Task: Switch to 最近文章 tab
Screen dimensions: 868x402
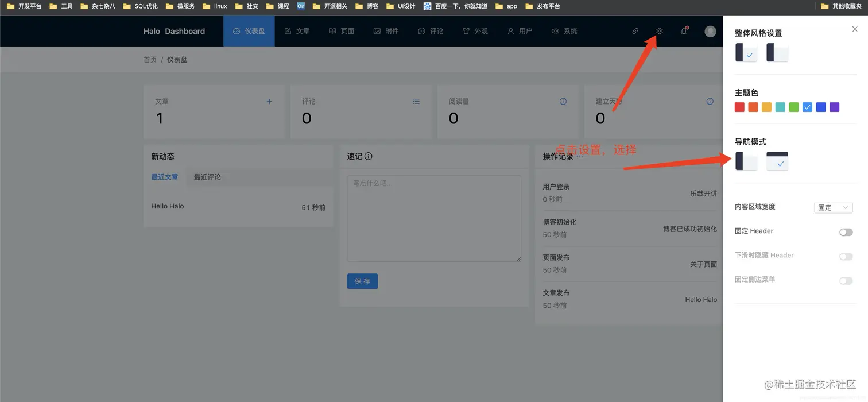Action: (x=165, y=177)
